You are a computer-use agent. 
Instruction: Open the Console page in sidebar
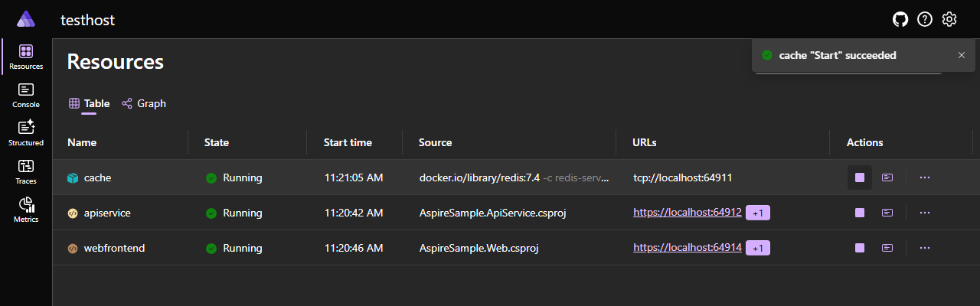pos(26,95)
